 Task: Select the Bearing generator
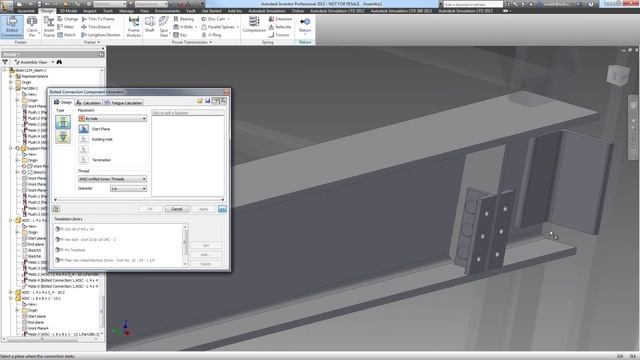184,19
